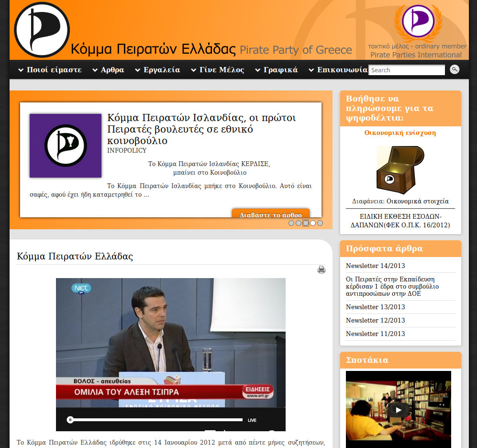Open Newsletter 14/2013 article
Image resolution: width=477 pixels, height=448 pixels.
[376, 266]
